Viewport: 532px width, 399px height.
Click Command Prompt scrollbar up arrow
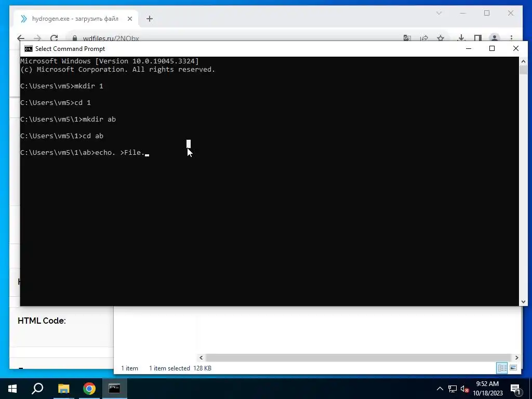click(523, 61)
